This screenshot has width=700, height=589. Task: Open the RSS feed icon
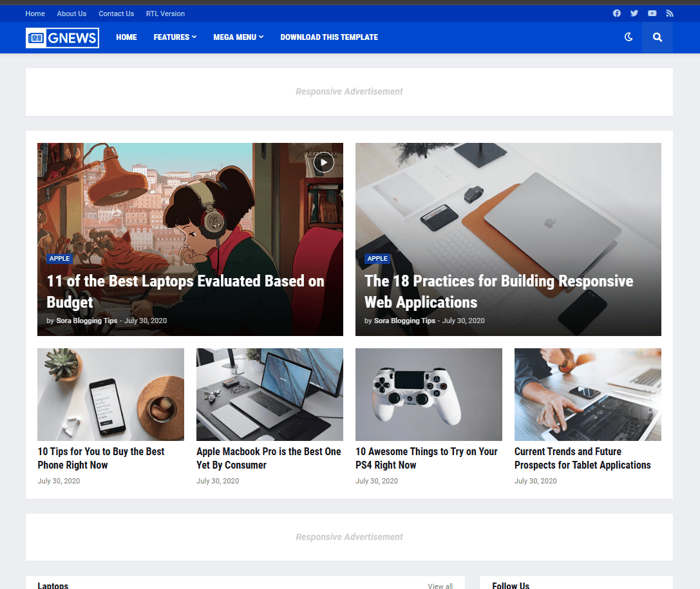point(670,14)
